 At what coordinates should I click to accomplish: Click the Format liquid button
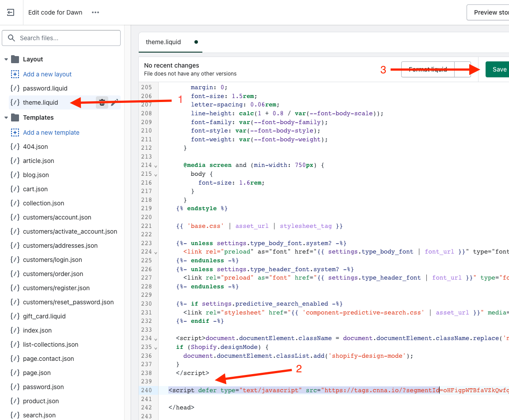coord(428,69)
